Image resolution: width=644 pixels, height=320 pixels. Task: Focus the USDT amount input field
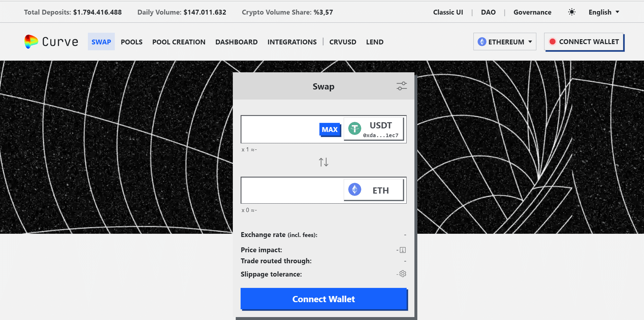pyautogui.click(x=280, y=129)
